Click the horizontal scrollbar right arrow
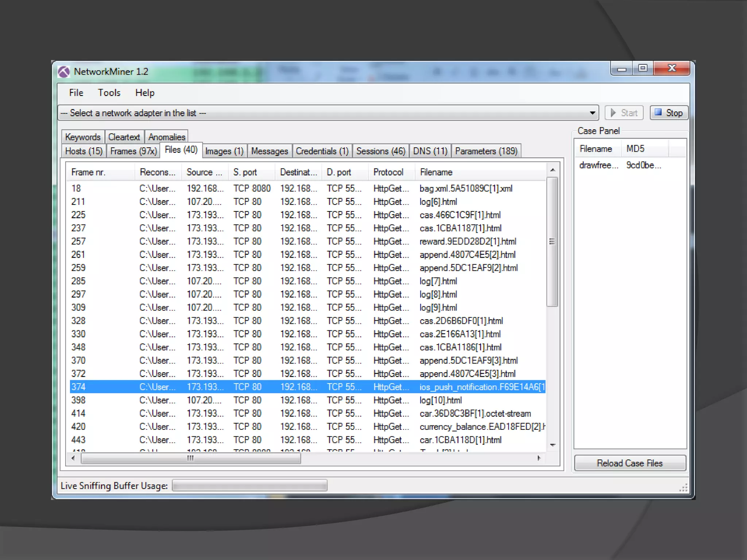 (539, 458)
